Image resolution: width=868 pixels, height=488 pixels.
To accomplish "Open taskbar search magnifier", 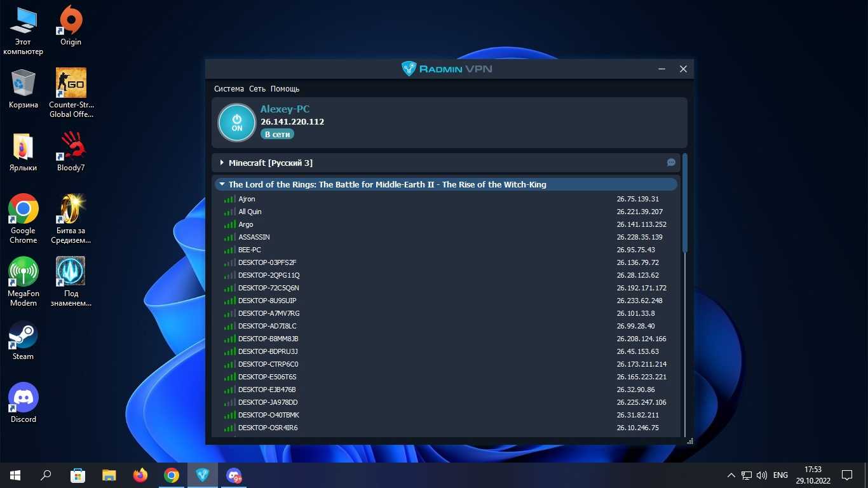I will (46, 475).
